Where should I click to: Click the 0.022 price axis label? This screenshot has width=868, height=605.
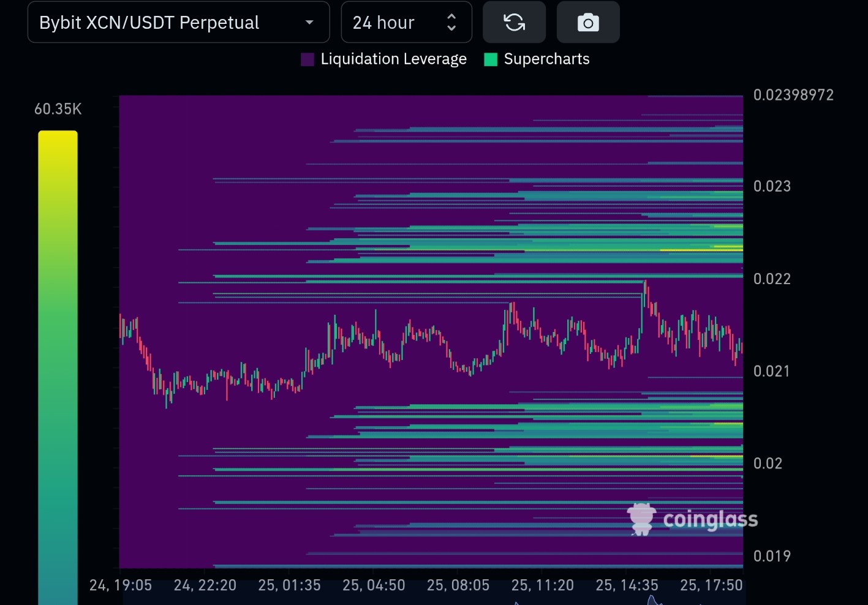(772, 279)
